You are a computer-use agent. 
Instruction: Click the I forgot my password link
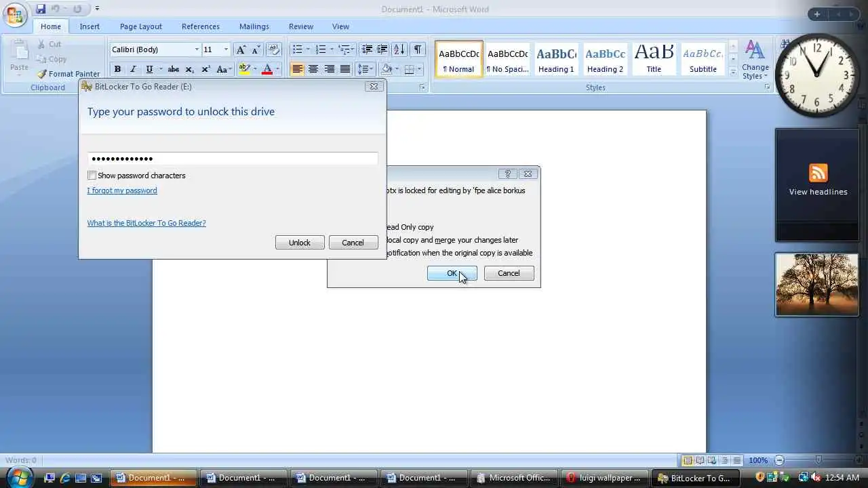(x=122, y=190)
